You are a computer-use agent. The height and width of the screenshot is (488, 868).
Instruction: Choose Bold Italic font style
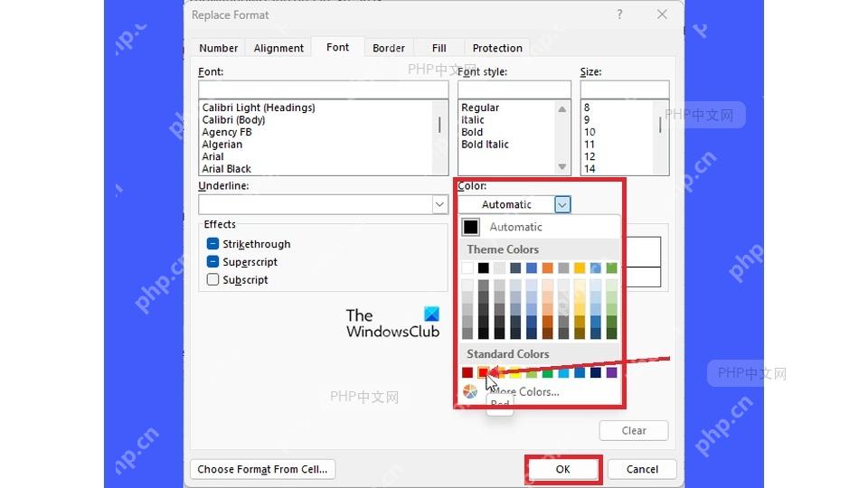[x=485, y=144]
